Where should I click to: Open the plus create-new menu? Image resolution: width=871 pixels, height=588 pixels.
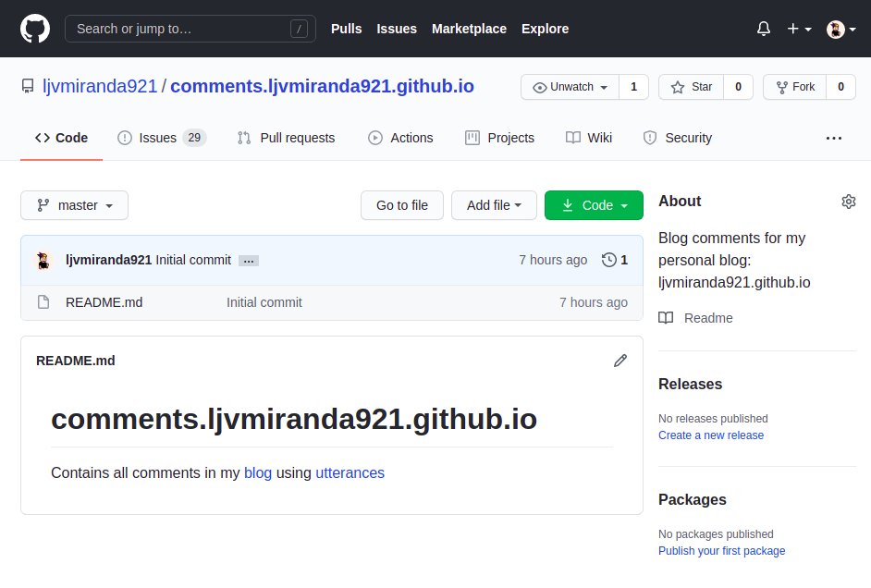pyautogui.click(x=800, y=29)
